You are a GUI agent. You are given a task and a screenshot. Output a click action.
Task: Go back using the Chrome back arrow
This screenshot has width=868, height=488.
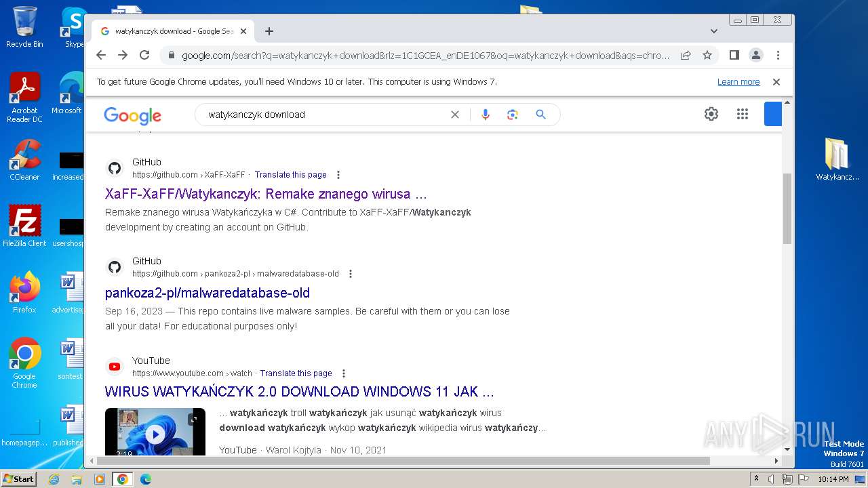(x=101, y=55)
